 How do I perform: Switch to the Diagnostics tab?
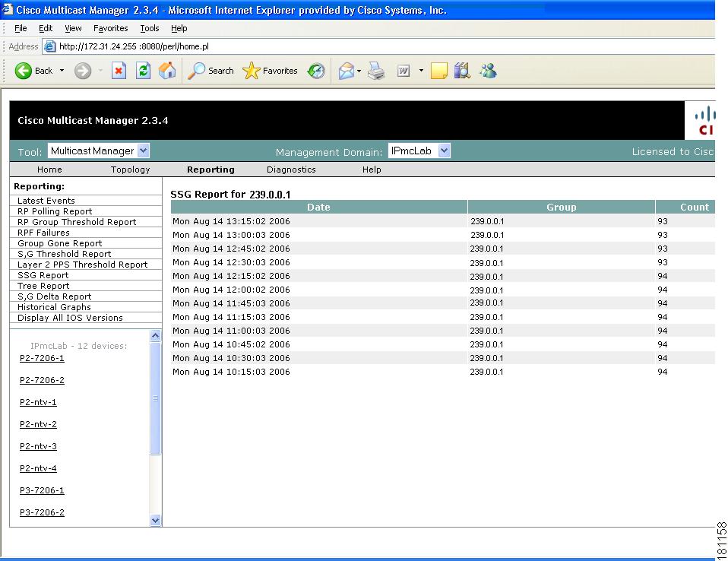(x=291, y=170)
